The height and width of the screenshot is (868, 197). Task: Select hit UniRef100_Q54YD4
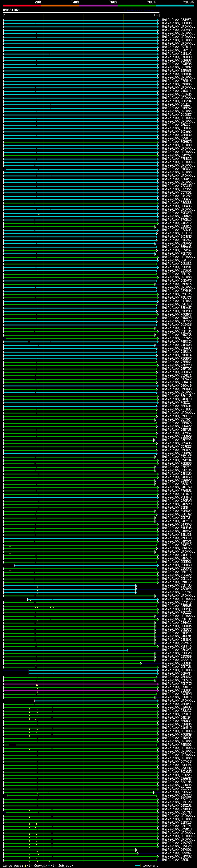coord(177,460)
